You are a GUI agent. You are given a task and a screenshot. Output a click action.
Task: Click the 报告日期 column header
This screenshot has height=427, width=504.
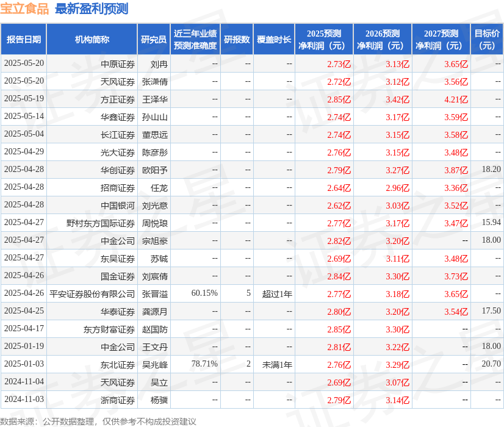click(24, 40)
